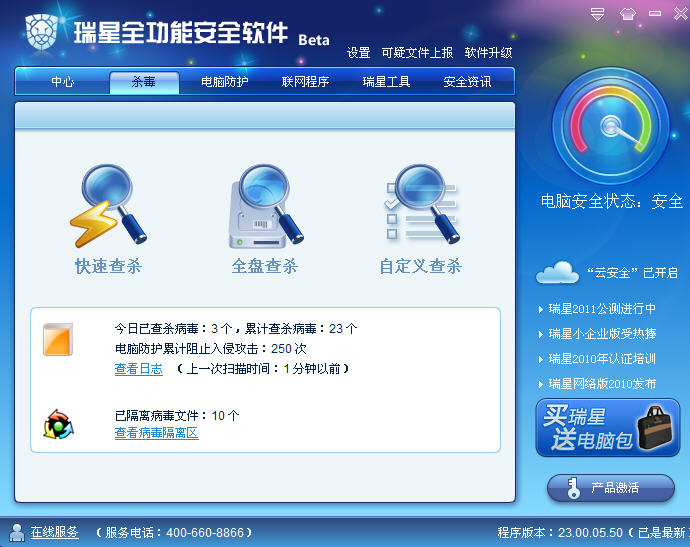The image size is (690, 547).
Task: Click the arrow beside 瑞星网络版2010发布
Action: click(541, 384)
